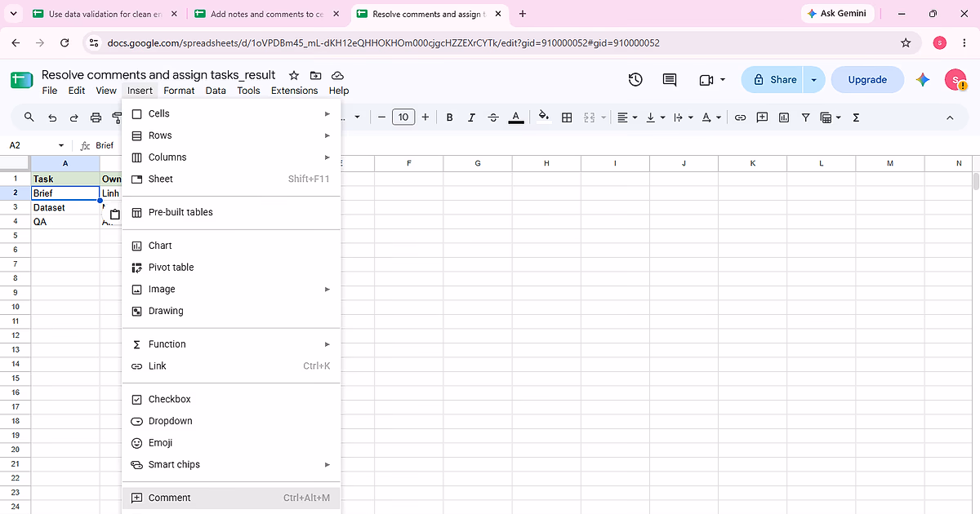Reload the browser page
The width and height of the screenshot is (980, 514).
click(65, 42)
